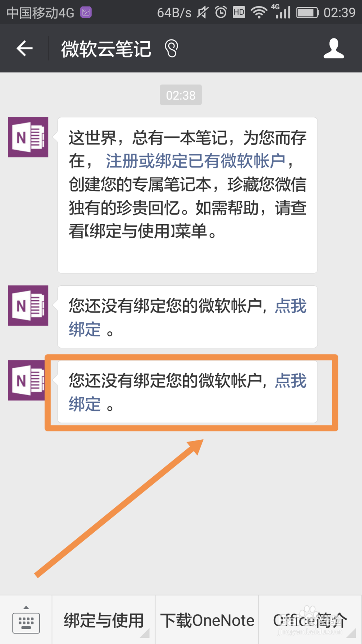Open 注册或绑定已有微软帐户 link

tap(195, 161)
